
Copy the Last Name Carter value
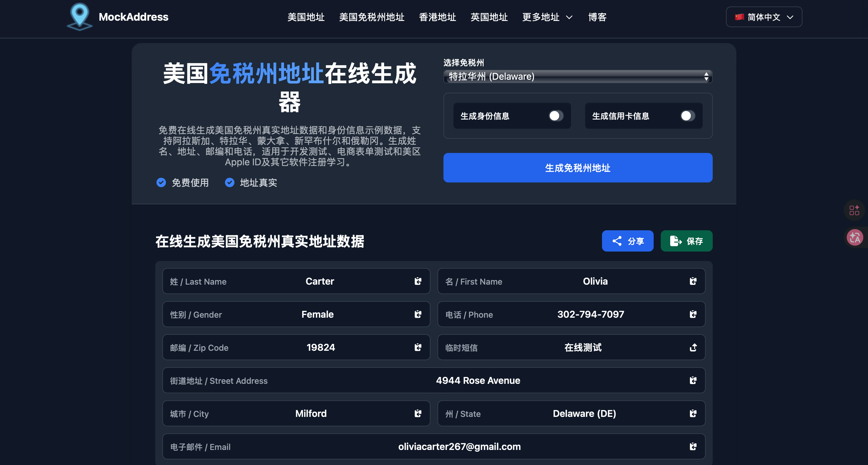click(x=418, y=281)
